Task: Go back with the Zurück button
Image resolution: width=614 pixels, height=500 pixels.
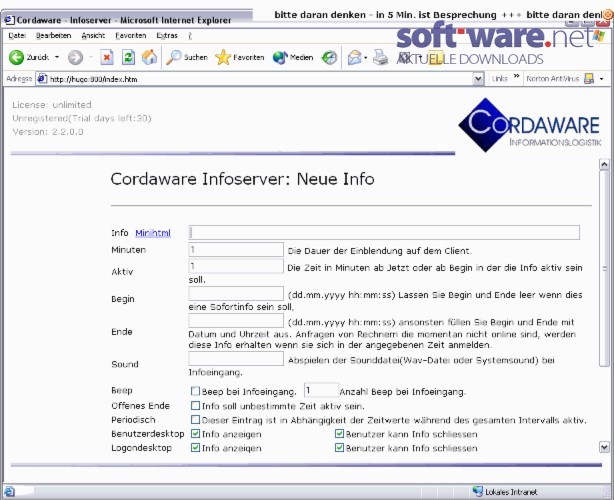Action: (29, 58)
